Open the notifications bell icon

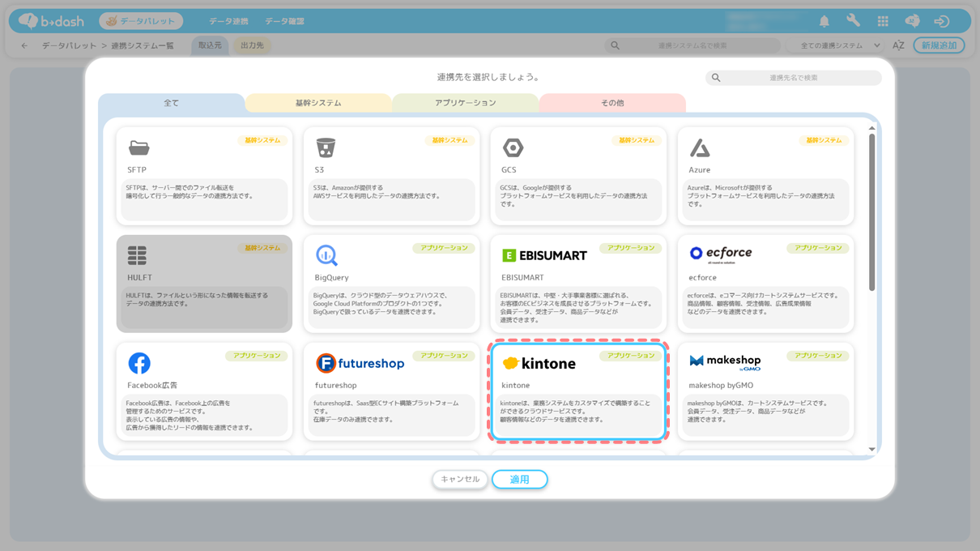tap(824, 22)
